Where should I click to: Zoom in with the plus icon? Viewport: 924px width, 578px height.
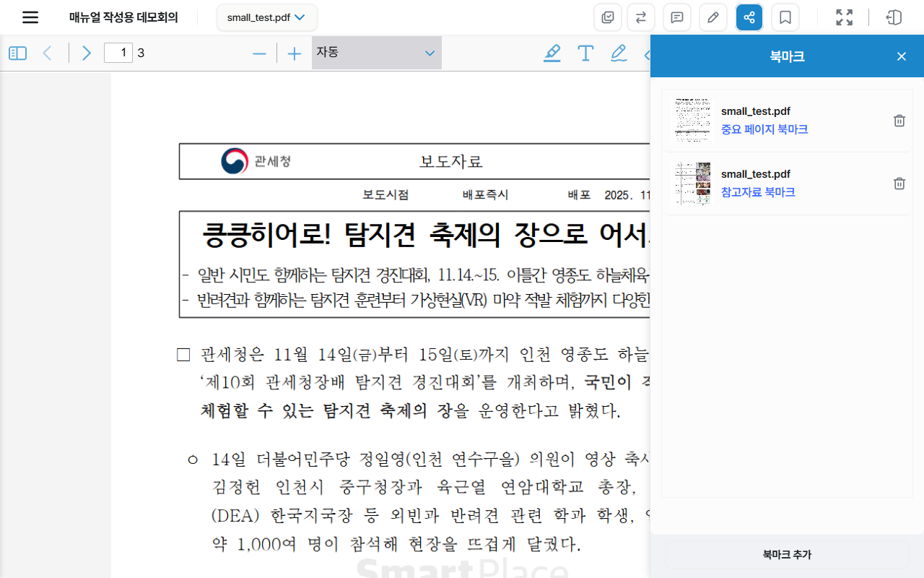coord(294,53)
